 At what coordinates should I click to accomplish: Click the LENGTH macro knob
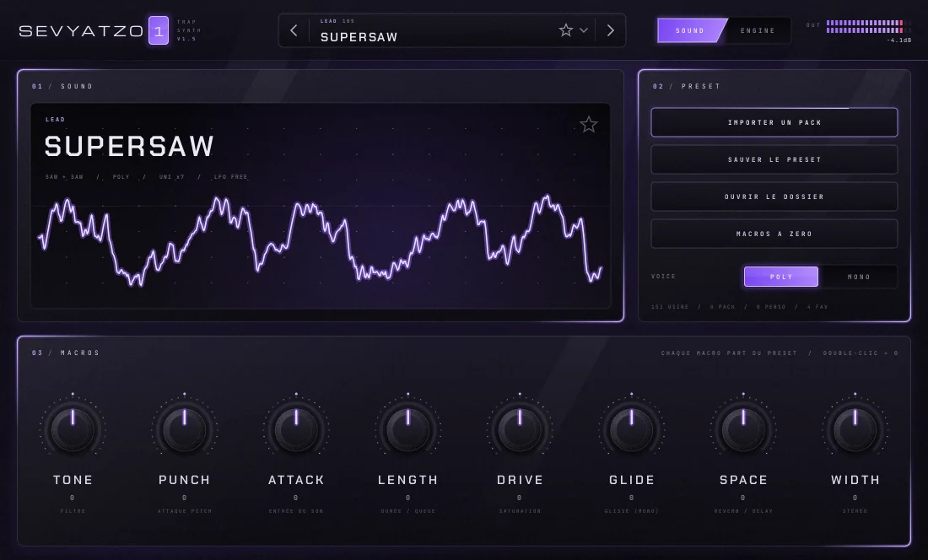click(407, 430)
